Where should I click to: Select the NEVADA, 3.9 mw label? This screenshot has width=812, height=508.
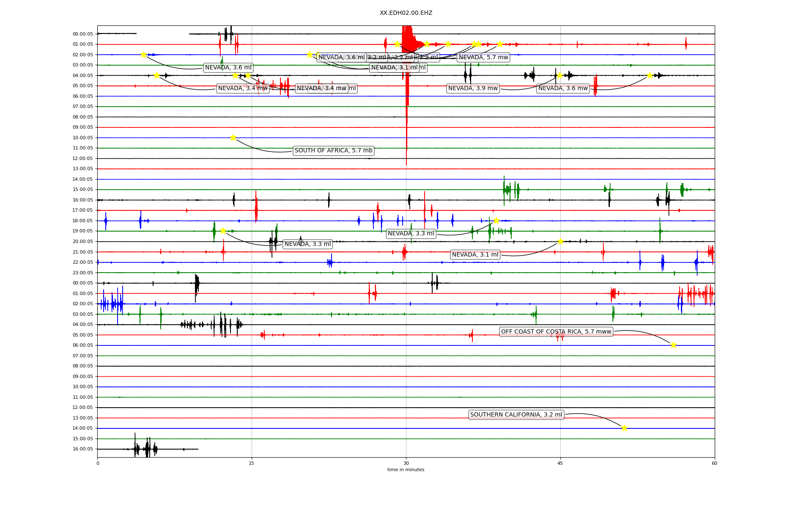click(x=473, y=88)
